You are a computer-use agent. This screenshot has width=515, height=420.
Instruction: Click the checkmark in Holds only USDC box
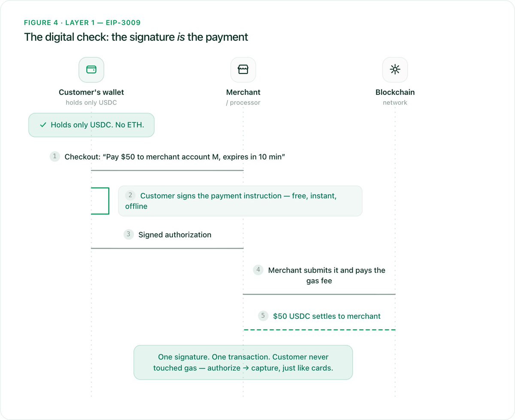point(43,125)
